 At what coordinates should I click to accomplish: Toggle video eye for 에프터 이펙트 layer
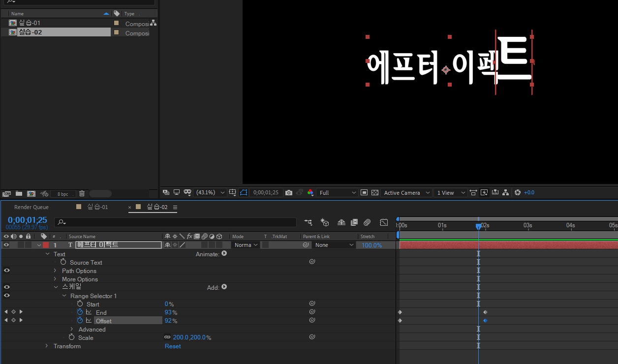(x=6, y=245)
